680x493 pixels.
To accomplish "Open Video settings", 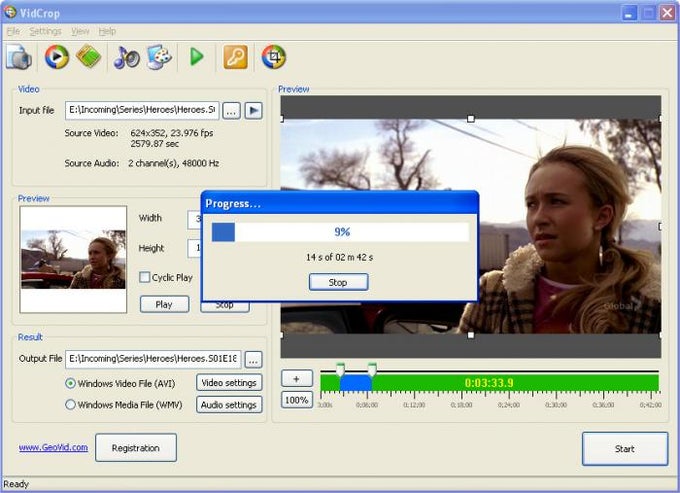I will tap(229, 383).
